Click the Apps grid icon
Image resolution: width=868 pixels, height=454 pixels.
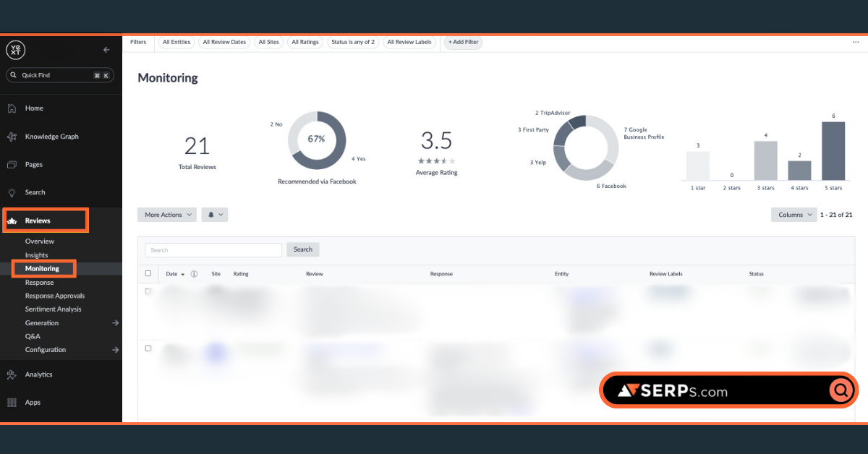[12, 403]
